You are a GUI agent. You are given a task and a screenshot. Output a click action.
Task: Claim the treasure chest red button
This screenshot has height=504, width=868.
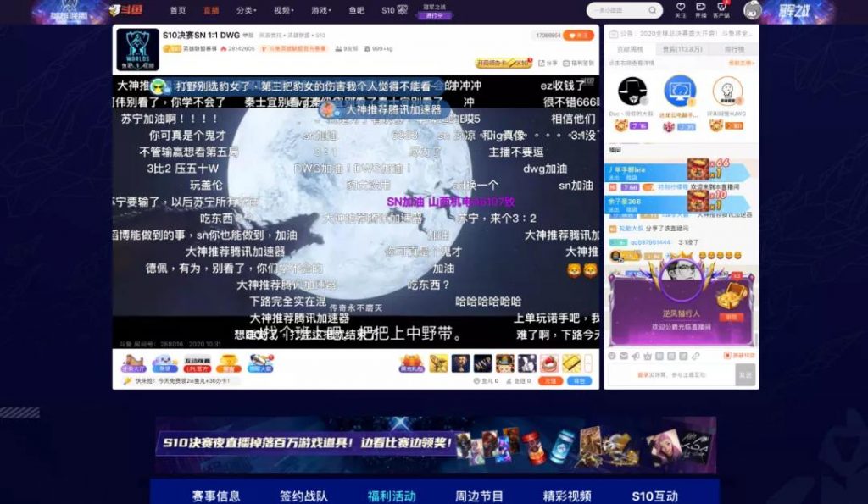[730, 317]
